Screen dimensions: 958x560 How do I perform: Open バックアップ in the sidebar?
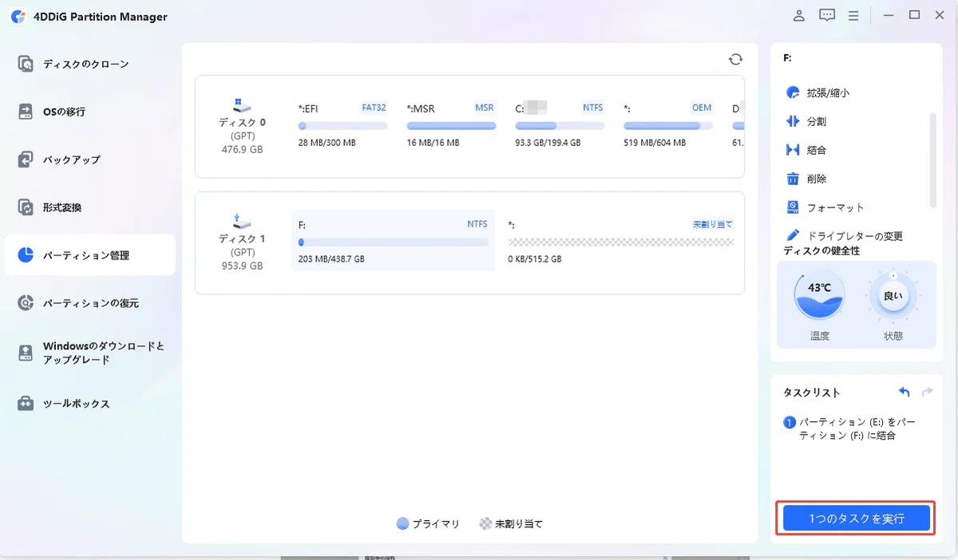point(90,160)
